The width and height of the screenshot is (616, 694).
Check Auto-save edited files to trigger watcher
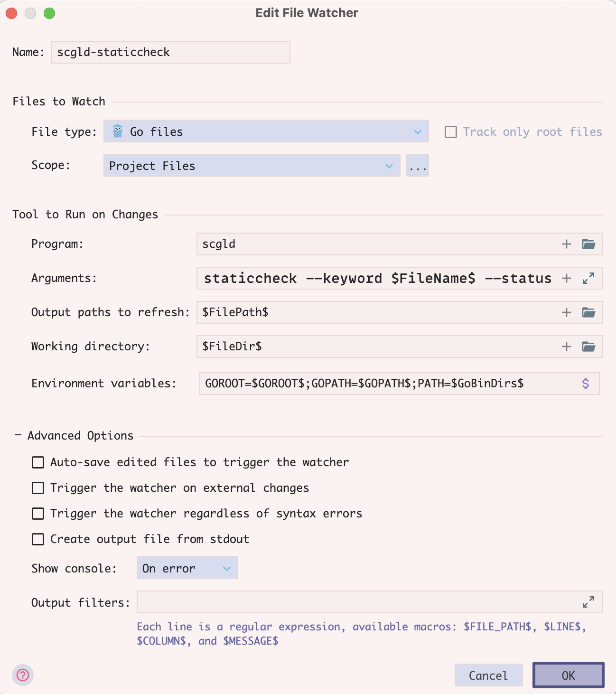pyautogui.click(x=37, y=462)
